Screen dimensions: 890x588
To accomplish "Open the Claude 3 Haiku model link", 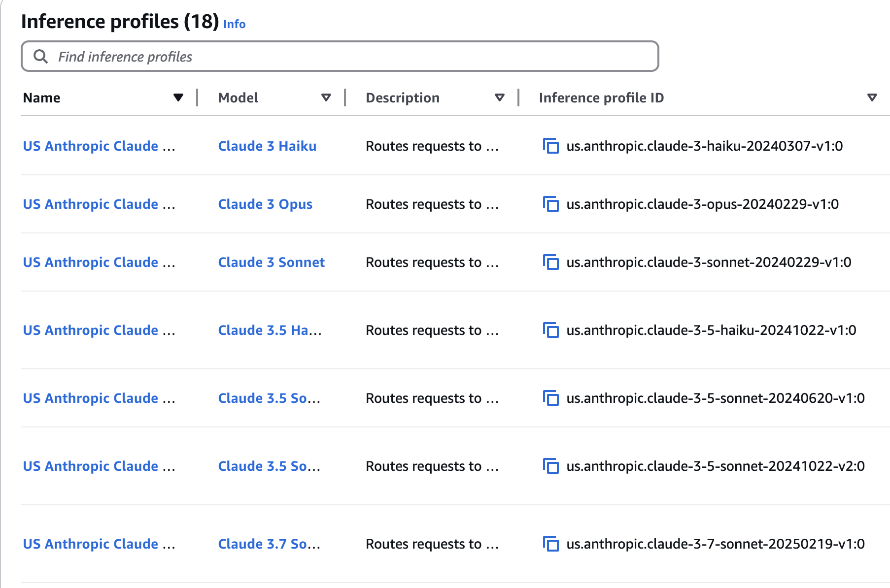I will click(x=267, y=146).
